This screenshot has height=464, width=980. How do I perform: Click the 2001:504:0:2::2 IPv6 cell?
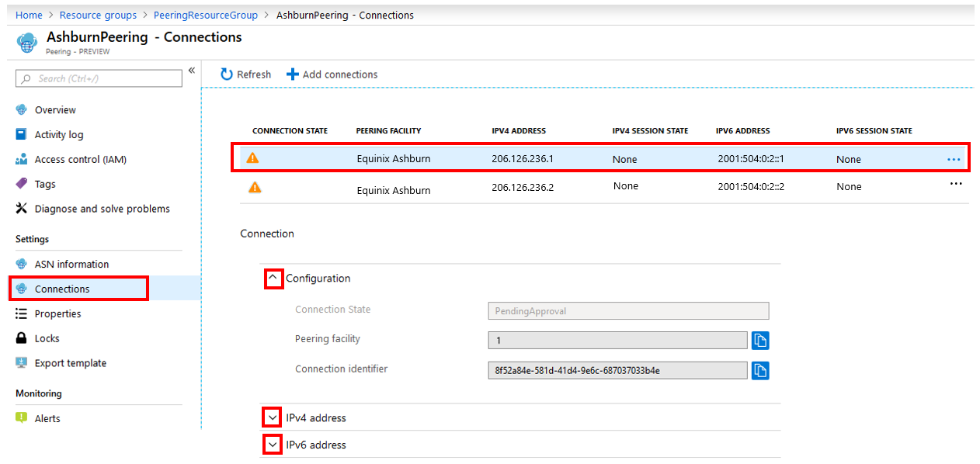pos(751,187)
